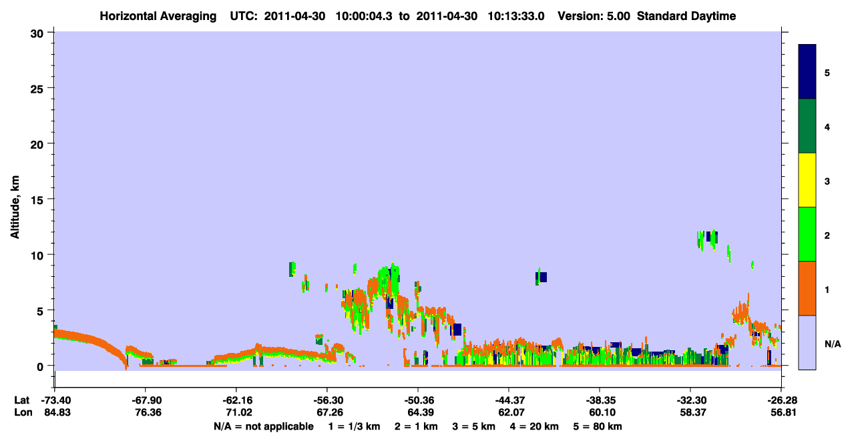
Task: Click the legend text "N/A = not applicable"
Action: pyautogui.click(x=263, y=426)
